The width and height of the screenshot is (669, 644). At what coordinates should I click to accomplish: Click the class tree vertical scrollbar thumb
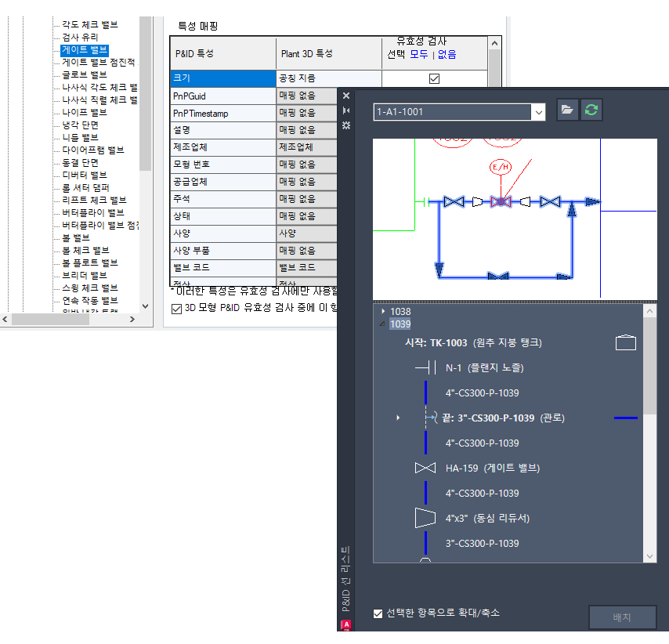[x=146, y=94]
